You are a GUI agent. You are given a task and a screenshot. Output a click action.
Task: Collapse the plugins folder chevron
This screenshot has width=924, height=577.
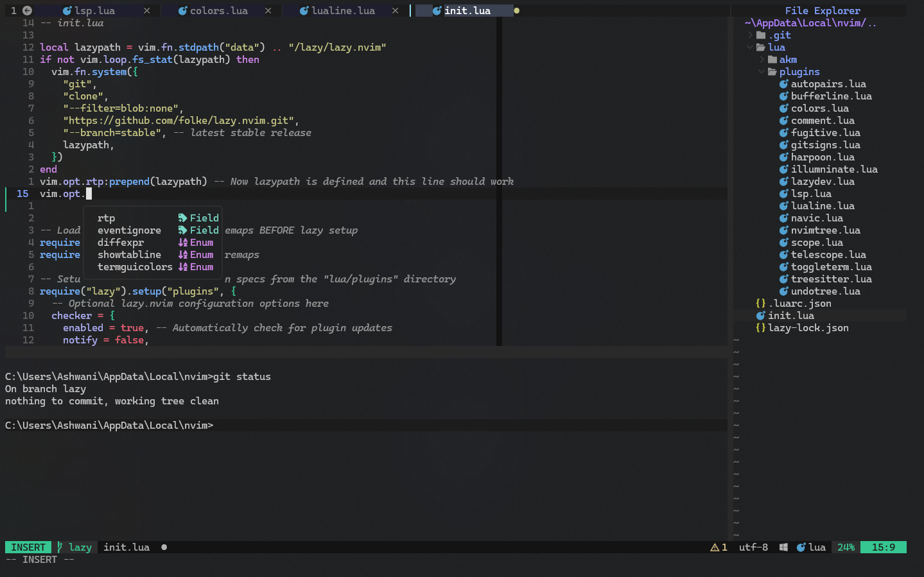(762, 72)
